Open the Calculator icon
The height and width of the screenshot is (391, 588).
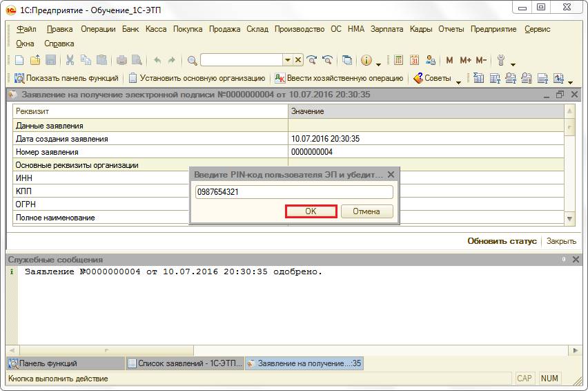pos(399,60)
